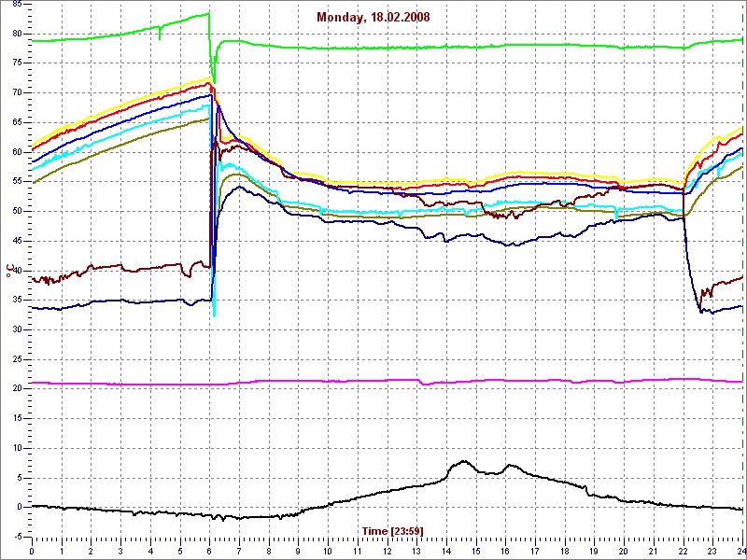Select the "70" value on temperature axis
The height and width of the screenshot is (560, 747).
click(x=17, y=92)
